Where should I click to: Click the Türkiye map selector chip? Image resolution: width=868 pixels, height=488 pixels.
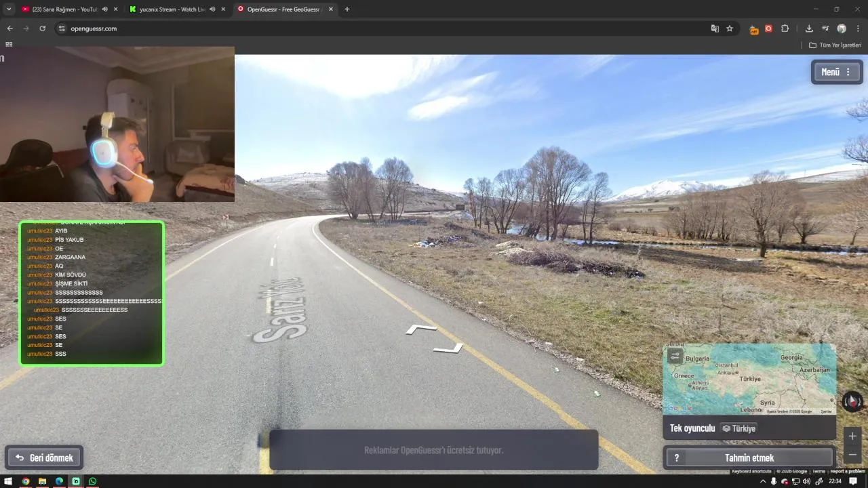coord(738,428)
